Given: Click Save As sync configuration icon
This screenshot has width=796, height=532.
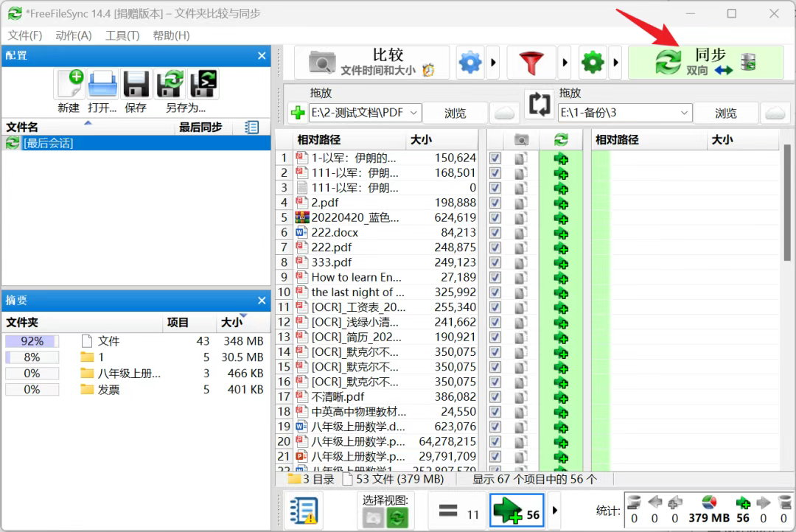Looking at the screenshot, I should coord(170,84).
